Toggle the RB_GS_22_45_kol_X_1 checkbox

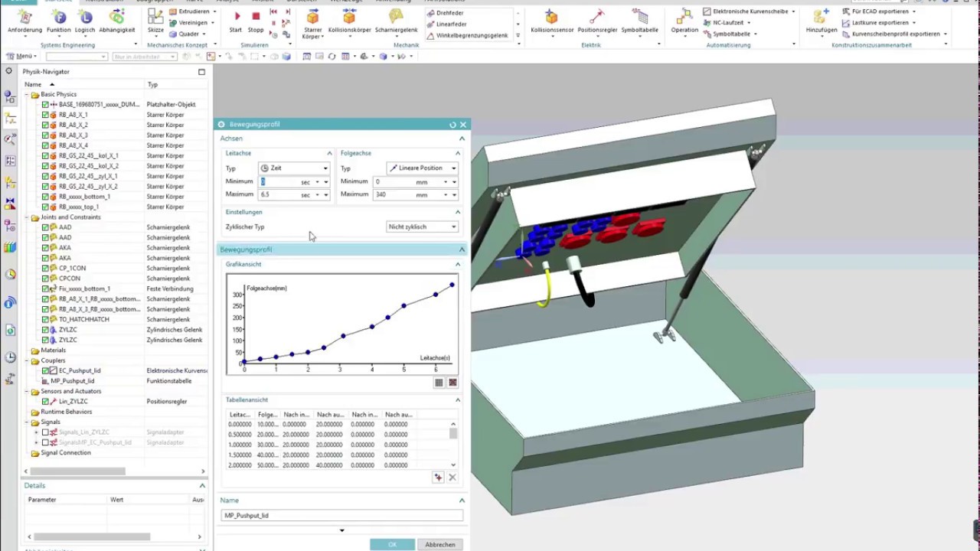(45, 155)
